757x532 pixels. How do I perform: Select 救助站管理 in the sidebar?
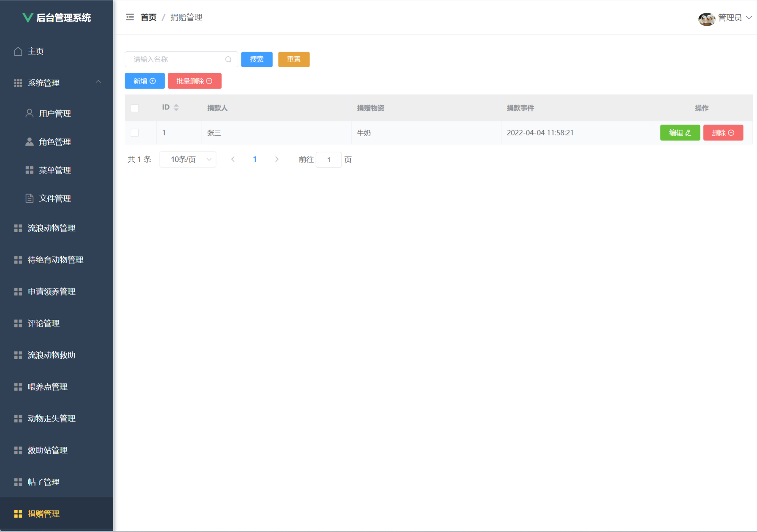48,450
